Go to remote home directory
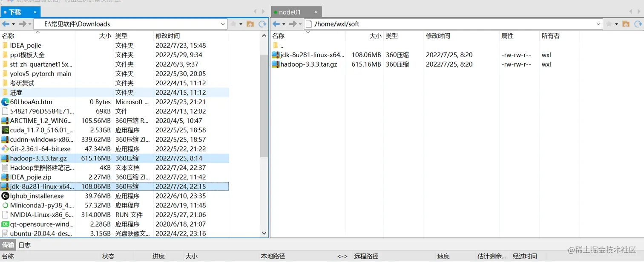Screen dimensions: 644x262 (x=626, y=24)
